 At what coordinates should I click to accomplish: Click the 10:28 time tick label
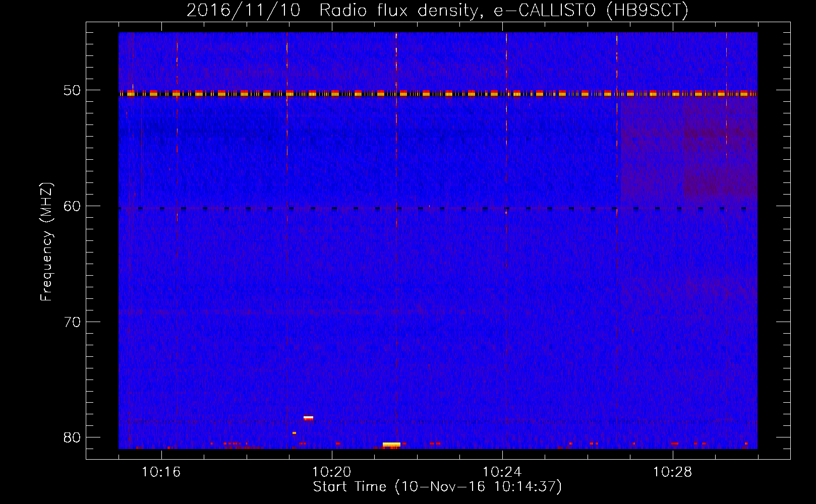coord(673,472)
